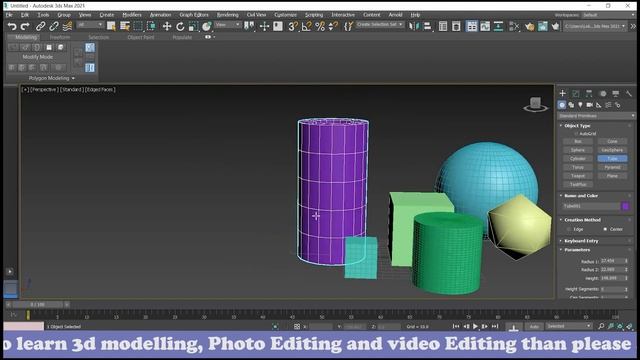This screenshot has width=640, height=360.
Task: Open the Modify command panel tab
Action: pos(576,93)
